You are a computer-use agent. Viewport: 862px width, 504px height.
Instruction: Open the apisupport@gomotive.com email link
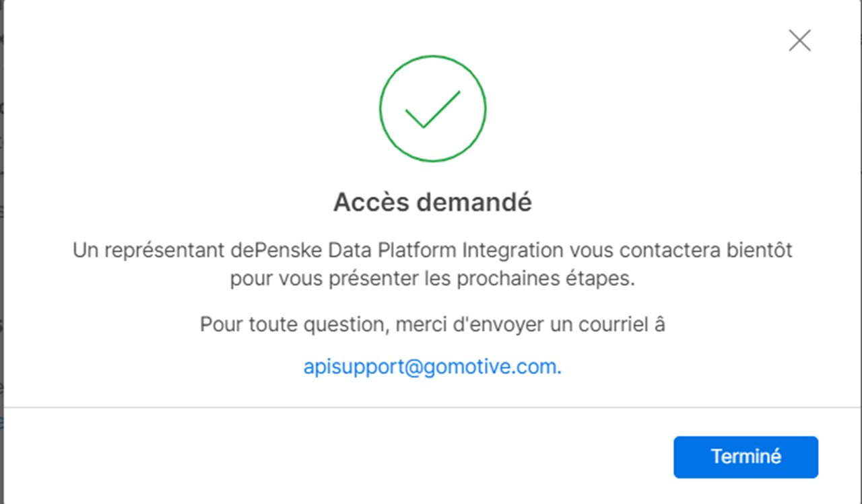pyautogui.click(x=432, y=367)
